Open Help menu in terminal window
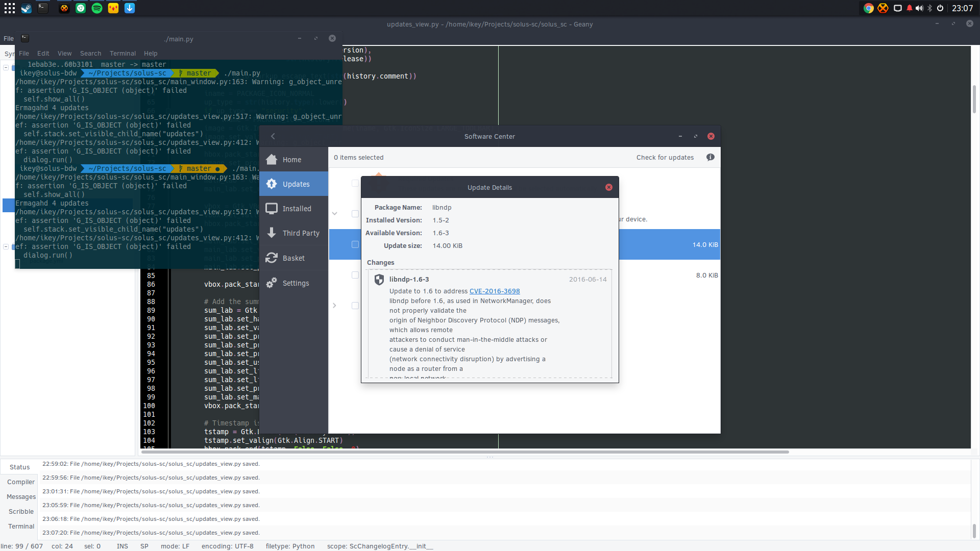980x551 pixels. pos(151,53)
